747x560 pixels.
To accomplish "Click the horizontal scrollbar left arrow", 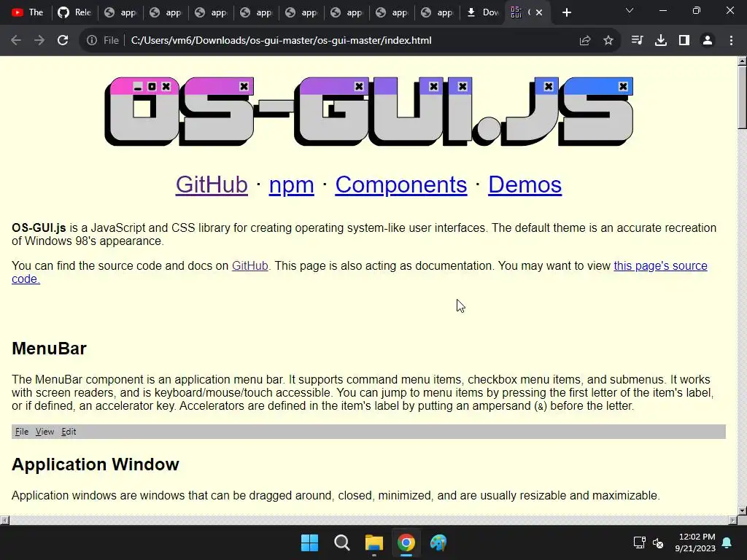I will (4, 520).
